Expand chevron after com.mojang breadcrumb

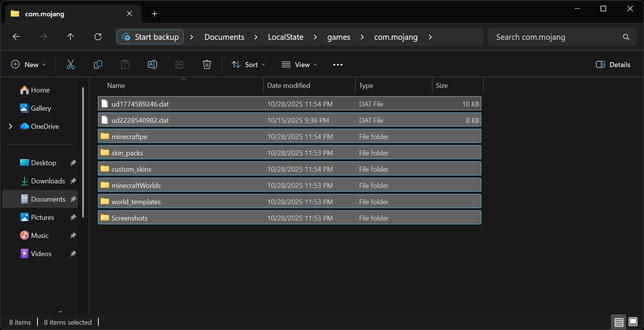tap(430, 37)
